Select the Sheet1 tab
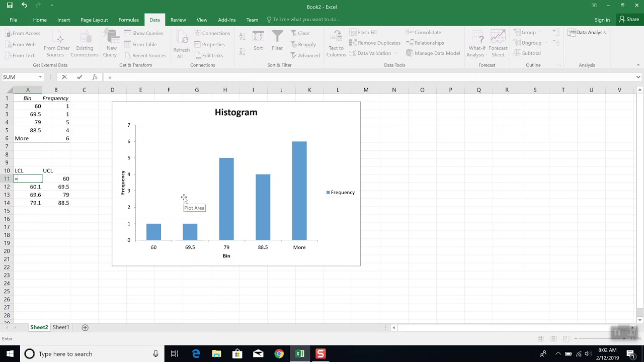Image resolution: width=644 pixels, height=362 pixels. coord(61,327)
